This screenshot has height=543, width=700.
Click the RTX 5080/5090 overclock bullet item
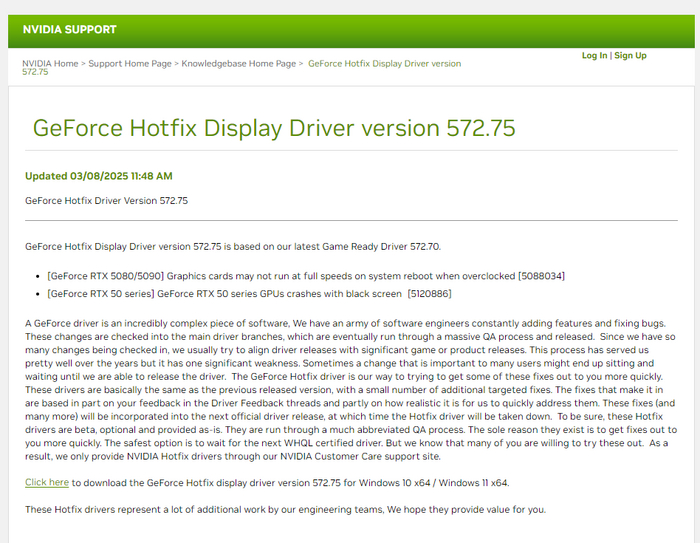(280, 275)
